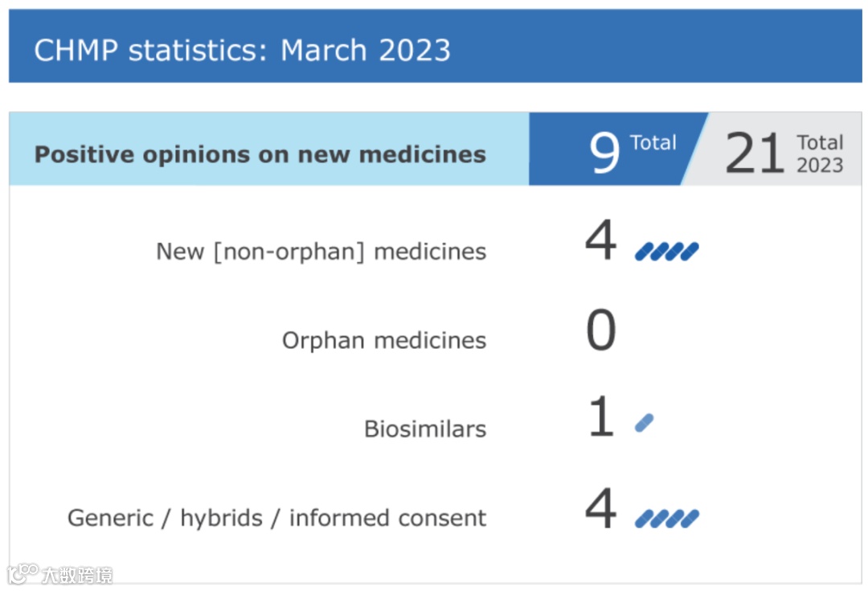Screen dimensions: 868x591
Task: Click the Biosimilars label
Action: (x=425, y=429)
